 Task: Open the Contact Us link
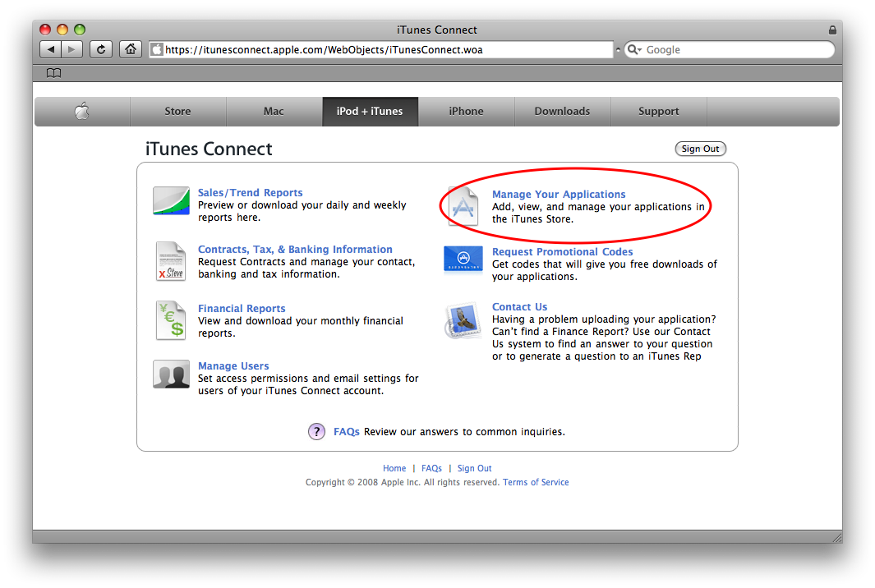519,307
